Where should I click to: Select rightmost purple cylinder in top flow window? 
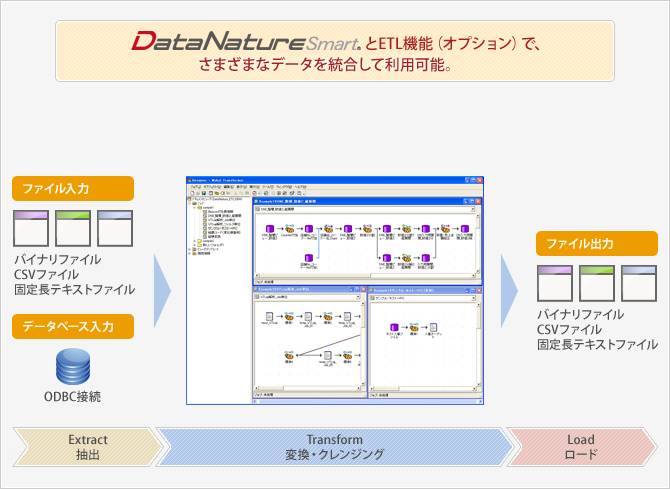click(465, 229)
